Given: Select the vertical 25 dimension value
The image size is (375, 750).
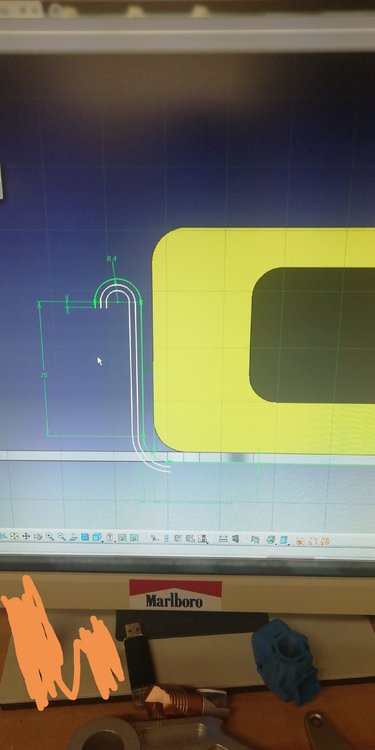Looking at the screenshot, I should coord(44,376).
